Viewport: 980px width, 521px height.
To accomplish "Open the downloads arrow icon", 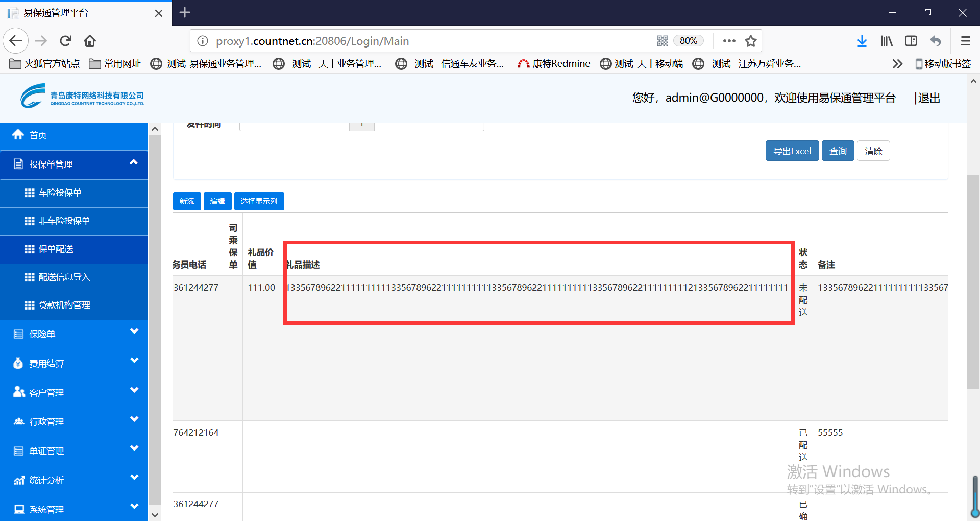I will [x=862, y=41].
